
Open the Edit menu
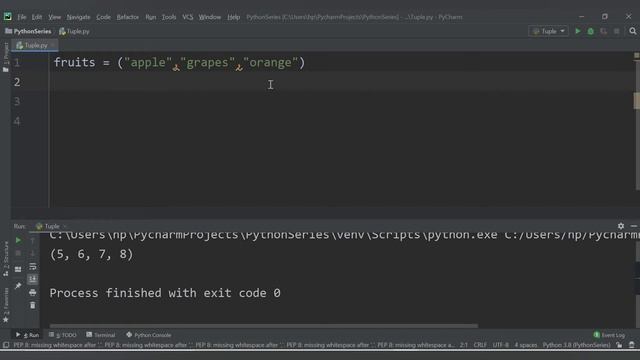(x=37, y=17)
